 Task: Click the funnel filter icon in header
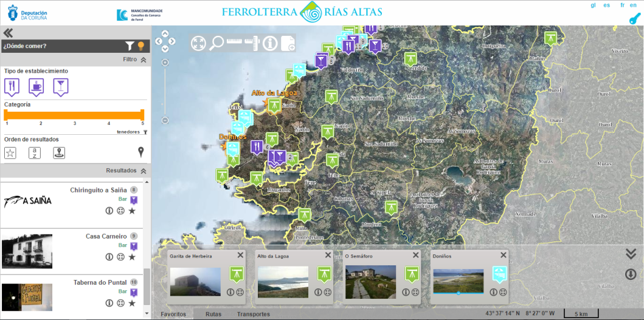tap(130, 46)
